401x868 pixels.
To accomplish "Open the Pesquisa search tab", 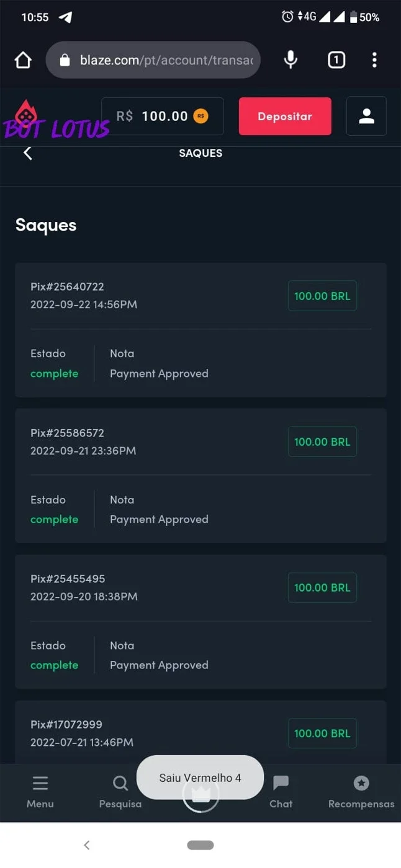I will pyautogui.click(x=120, y=792).
